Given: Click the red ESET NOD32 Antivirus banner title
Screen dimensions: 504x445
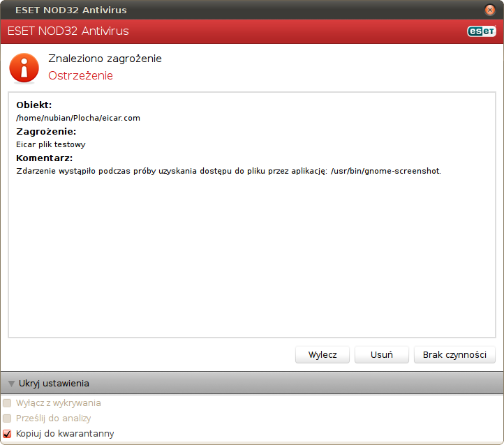Looking at the screenshot, I should 68,31.
